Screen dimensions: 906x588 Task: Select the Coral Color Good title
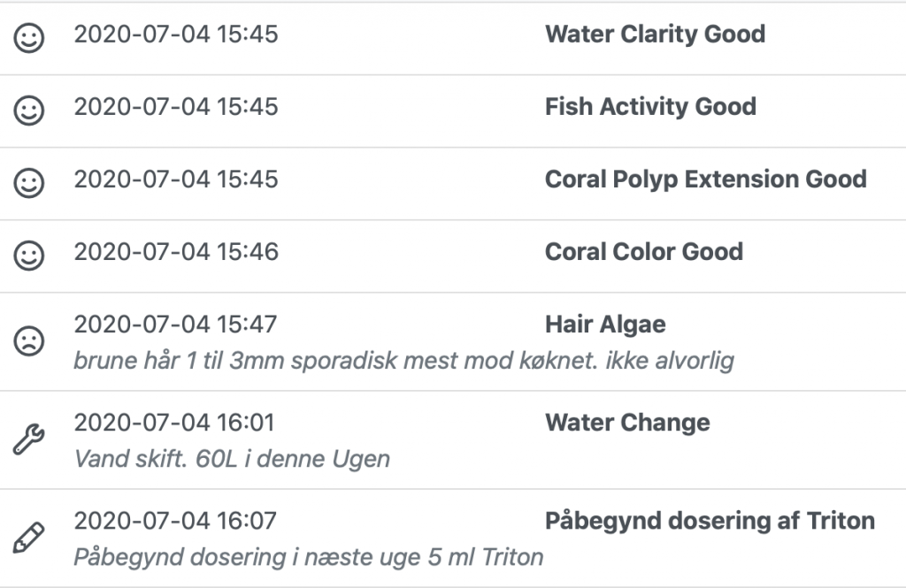pos(643,252)
